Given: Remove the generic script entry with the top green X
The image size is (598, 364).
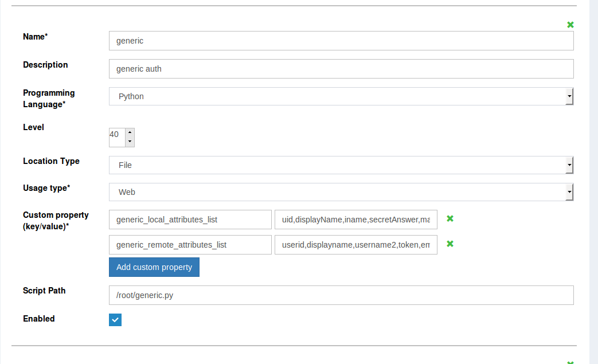Looking at the screenshot, I should click(x=570, y=25).
